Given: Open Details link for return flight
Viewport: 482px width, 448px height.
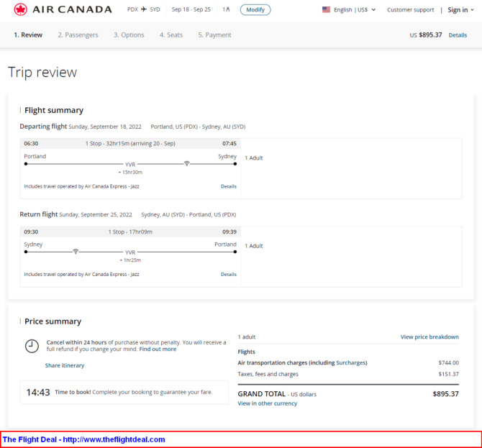Looking at the screenshot, I should point(228,274).
